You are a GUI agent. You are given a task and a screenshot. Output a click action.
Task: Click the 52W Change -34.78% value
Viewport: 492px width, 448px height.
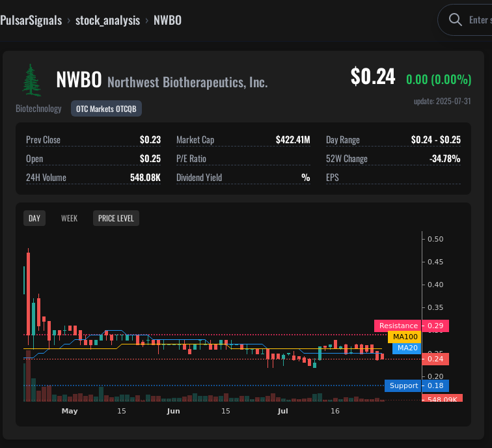click(x=444, y=158)
